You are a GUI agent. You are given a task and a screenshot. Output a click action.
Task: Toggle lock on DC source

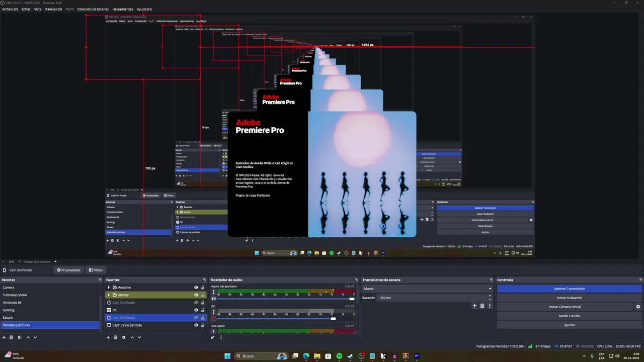point(203,310)
